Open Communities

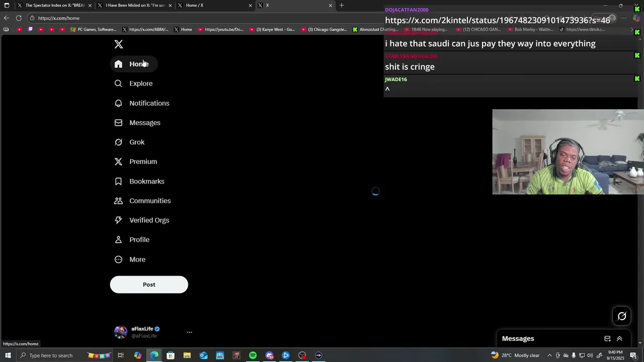pos(143,201)
